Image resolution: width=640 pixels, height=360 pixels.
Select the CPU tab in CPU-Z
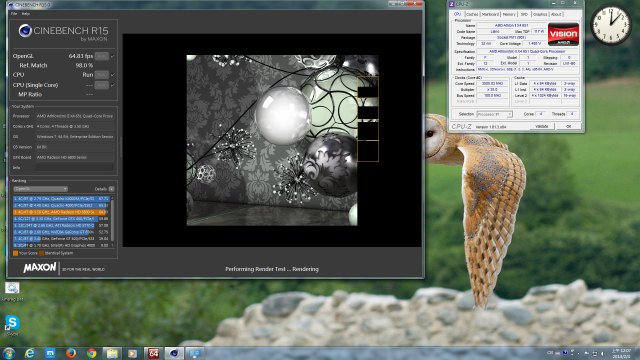[x=457, y=14]
